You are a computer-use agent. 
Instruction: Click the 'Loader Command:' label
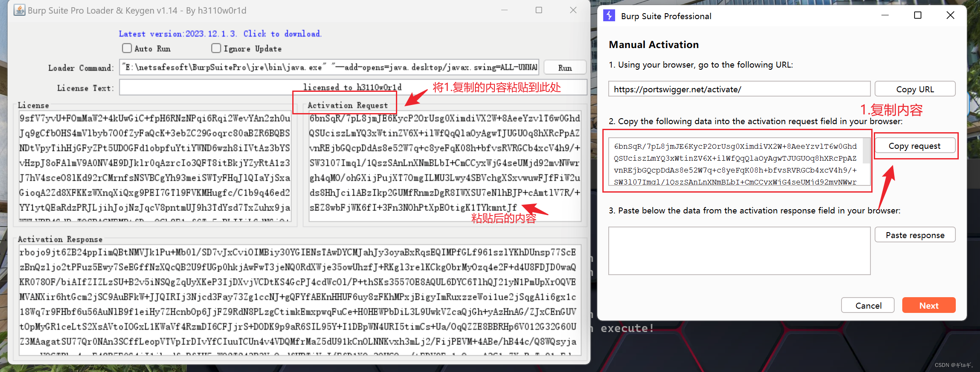point(81,68)
